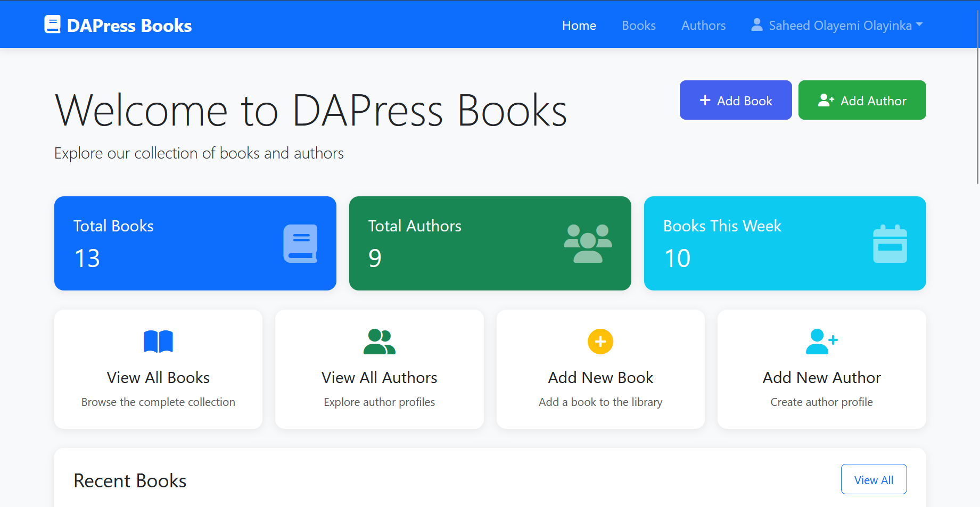Click the DAPress Books logo book icon
This screenshot has width=980, height=507.
click(53, 23)
